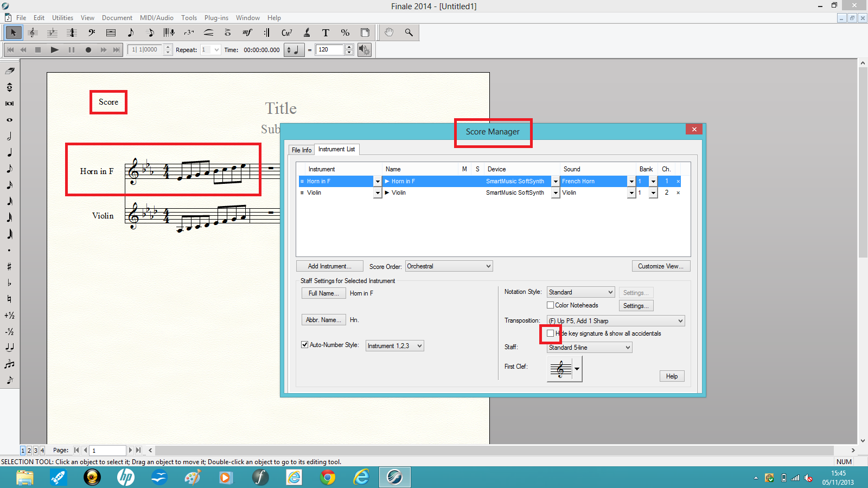Expand the Notation Style dropdown
The height and width of the screenshot is (488, 868).
pos(580,292)
